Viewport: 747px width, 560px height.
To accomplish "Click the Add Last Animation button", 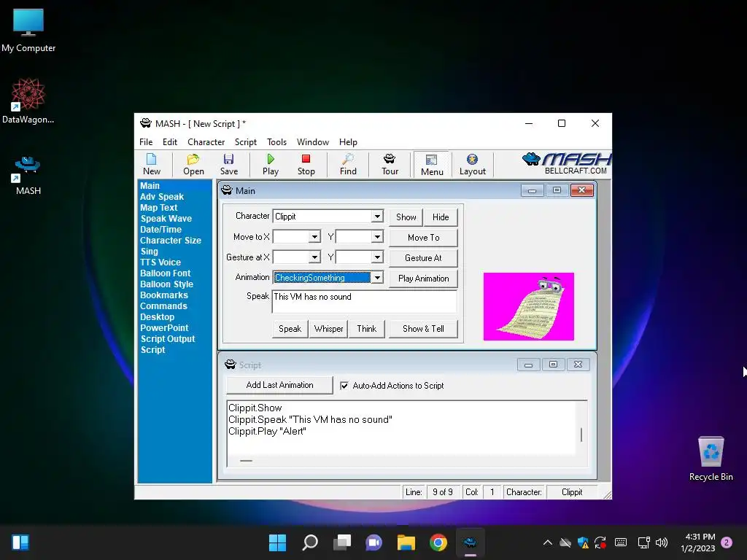I will point(279,385).
